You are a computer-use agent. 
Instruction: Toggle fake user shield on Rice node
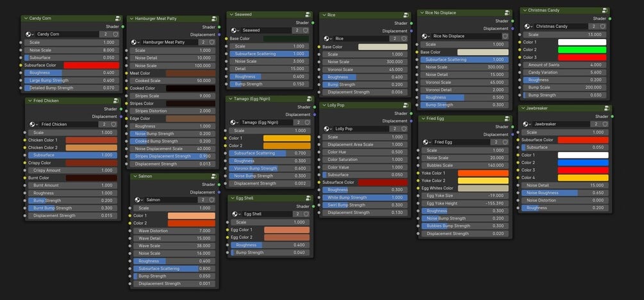(x=404, y=38)
